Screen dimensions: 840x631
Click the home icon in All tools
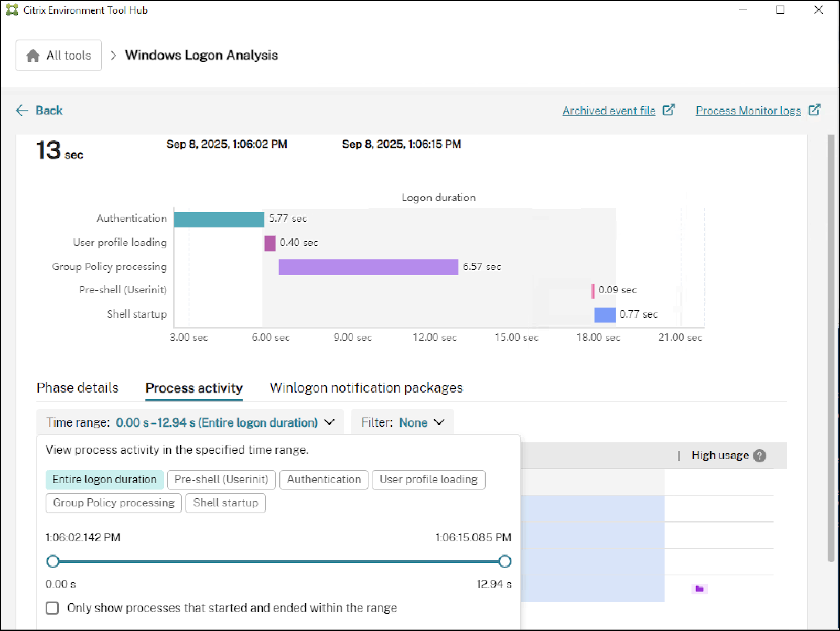tap(33, 56)
